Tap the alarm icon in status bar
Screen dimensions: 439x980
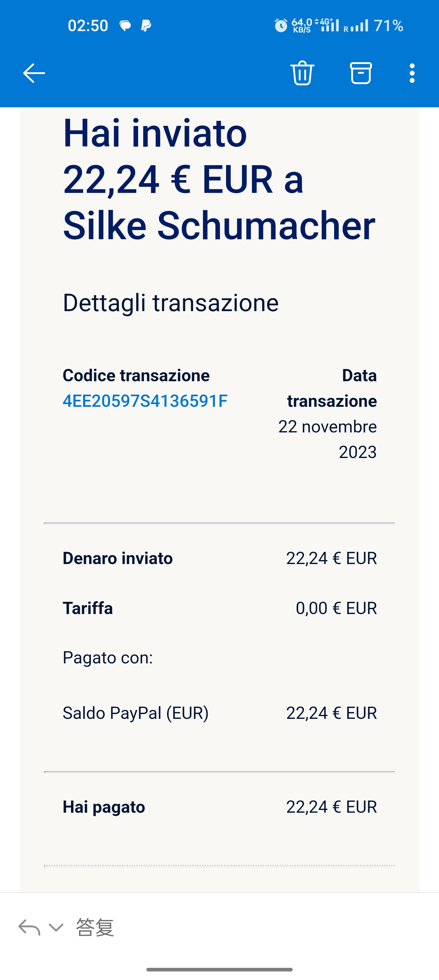(281, 26)
